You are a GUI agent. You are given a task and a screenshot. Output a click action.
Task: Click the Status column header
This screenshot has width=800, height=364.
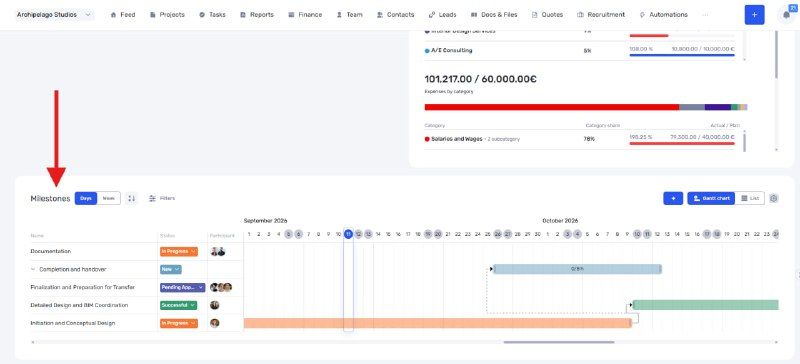coord(167,236)
